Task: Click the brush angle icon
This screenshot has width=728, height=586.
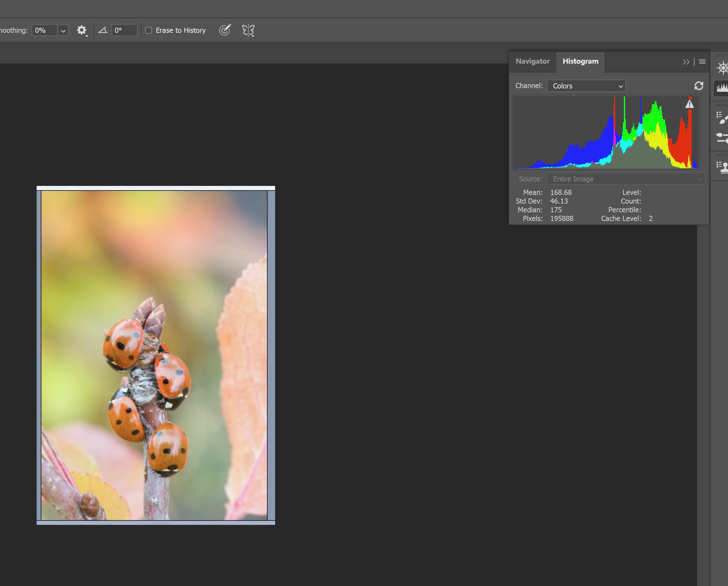Action: point(103,31)
